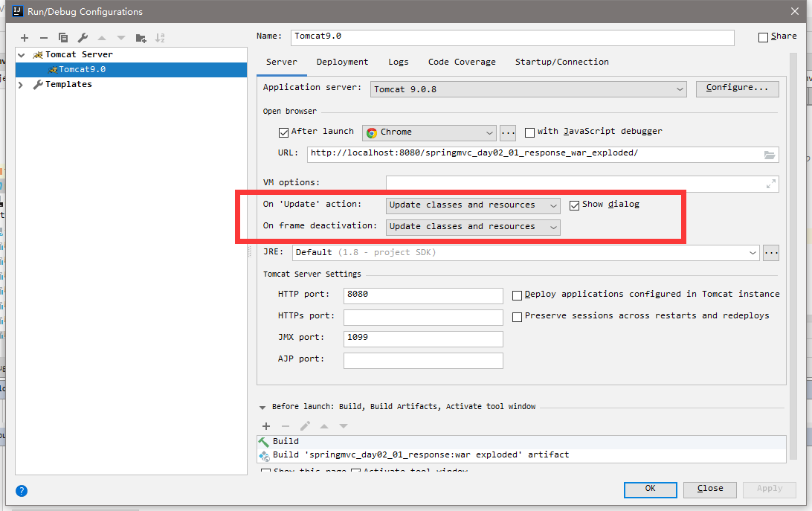
Task: Click the settings panel vertical scrollbar
Action: click(793, 257)
